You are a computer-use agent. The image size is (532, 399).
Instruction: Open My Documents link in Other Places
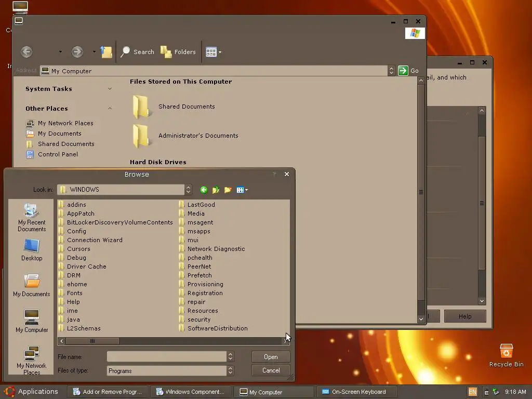coord(59,134)
